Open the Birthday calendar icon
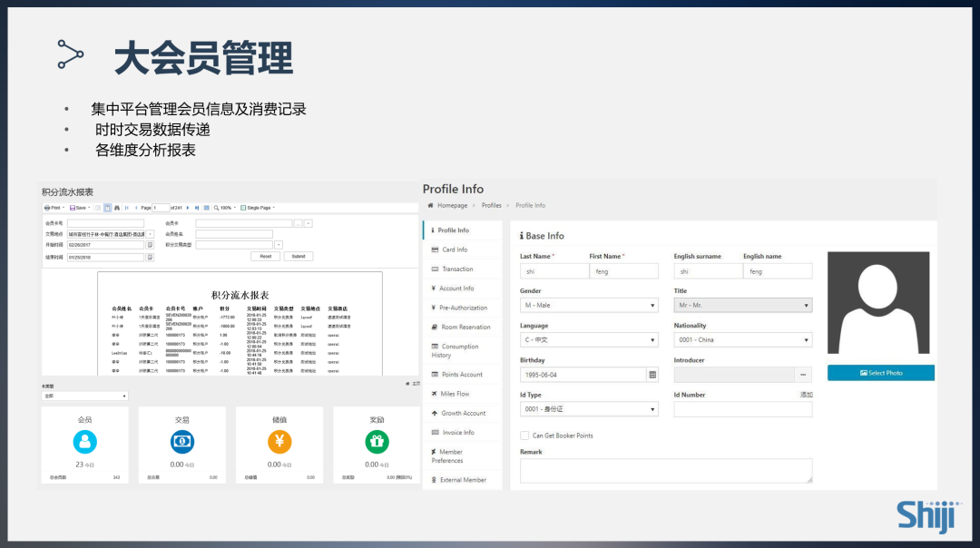 pos(652,375)
